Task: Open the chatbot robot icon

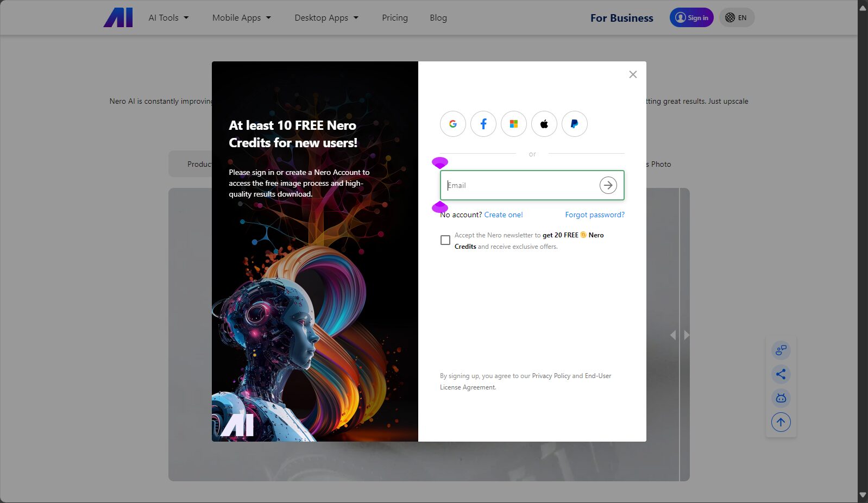Action: pyautogui.click(x=781, y=398)
